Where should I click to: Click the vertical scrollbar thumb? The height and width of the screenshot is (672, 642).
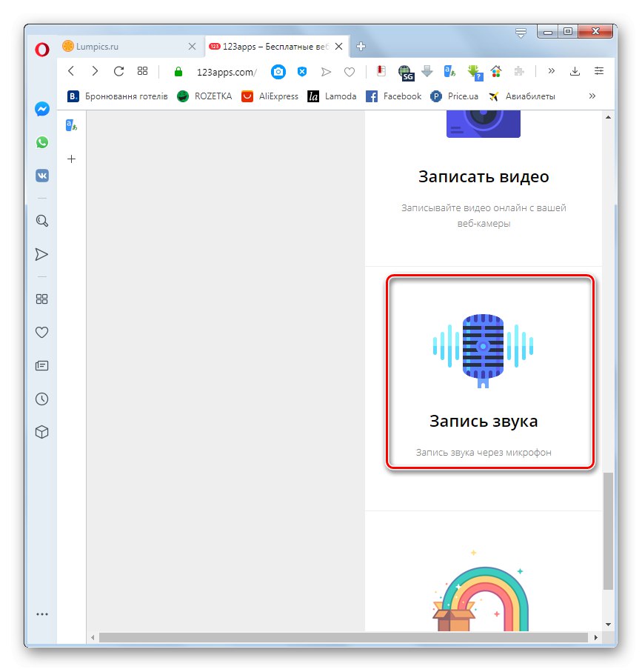608,531
